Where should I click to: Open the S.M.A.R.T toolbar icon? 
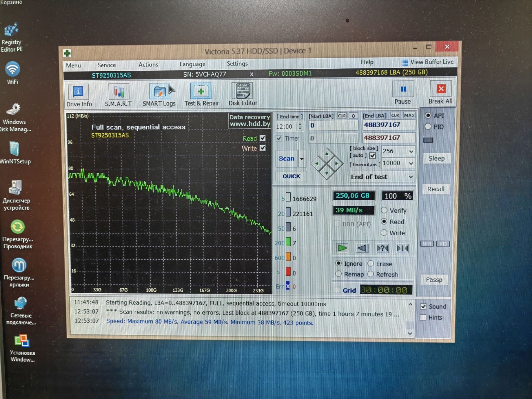118,95
